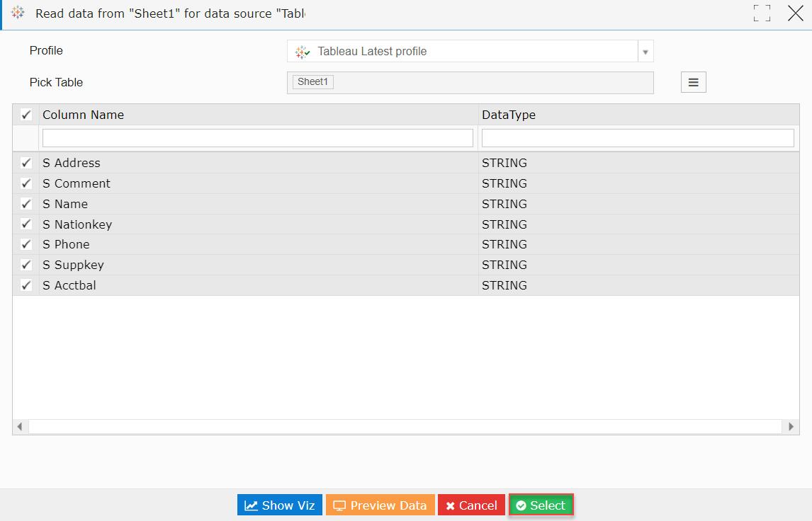Toggle the select-all columns checkbox
This screenshot has height=521, width=812.
pos(26,115)
